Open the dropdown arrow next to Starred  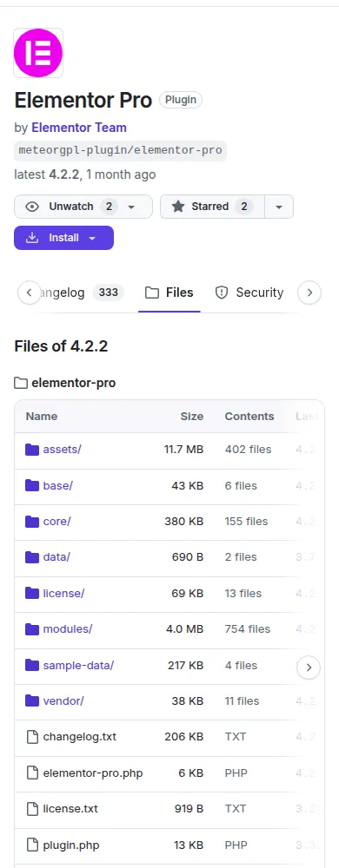(x=279, y=207)
